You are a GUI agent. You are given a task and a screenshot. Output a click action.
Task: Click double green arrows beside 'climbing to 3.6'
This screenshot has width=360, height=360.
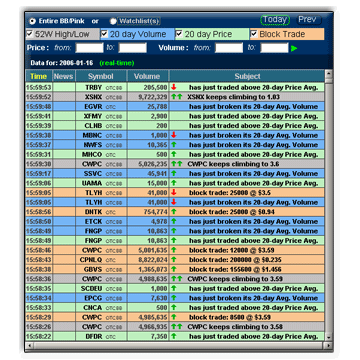177,164
